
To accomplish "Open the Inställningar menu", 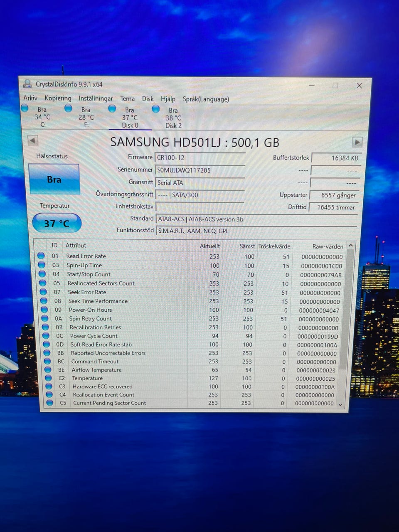I will coord(96,99).
